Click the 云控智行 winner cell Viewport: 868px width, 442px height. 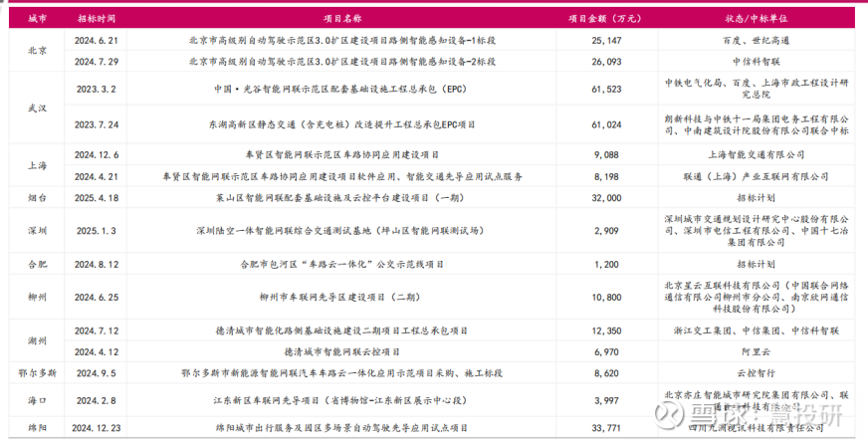click(x=756, y=372)
